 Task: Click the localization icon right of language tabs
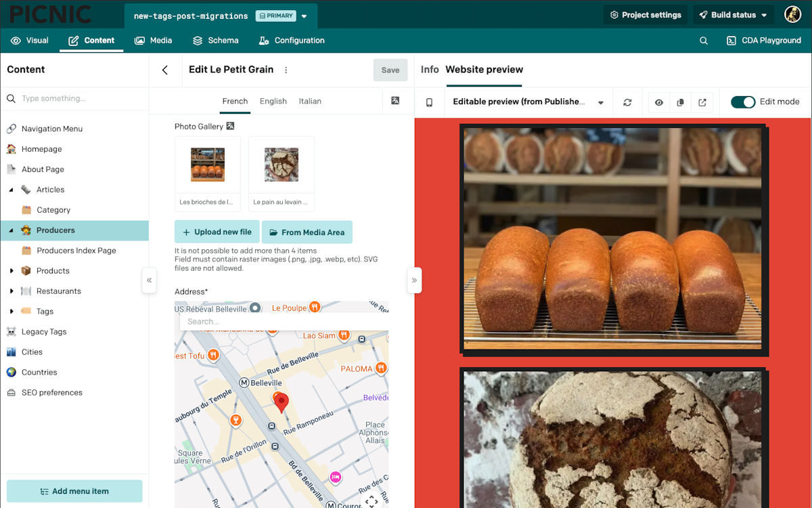(395, 101)
